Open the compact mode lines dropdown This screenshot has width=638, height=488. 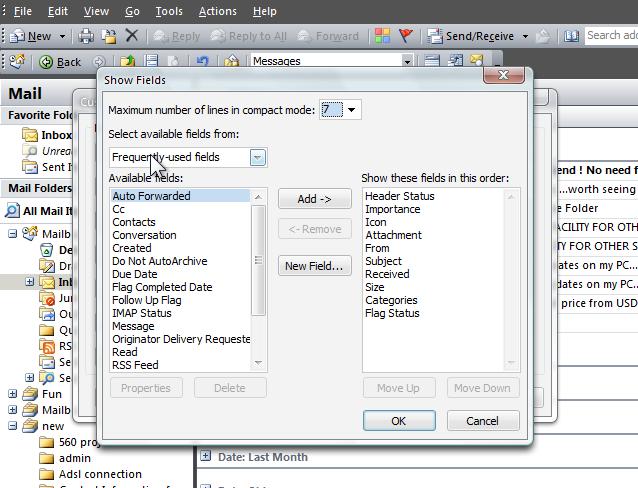pos(352,109)
